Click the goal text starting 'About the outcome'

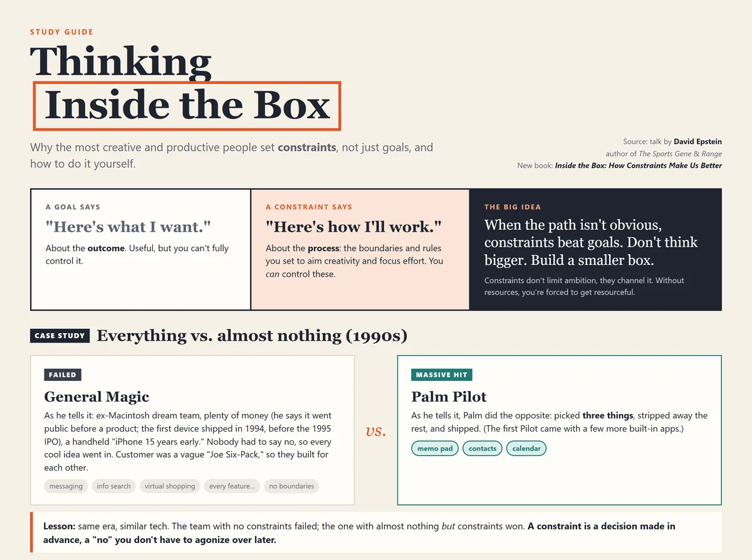(x=137, y=254)
